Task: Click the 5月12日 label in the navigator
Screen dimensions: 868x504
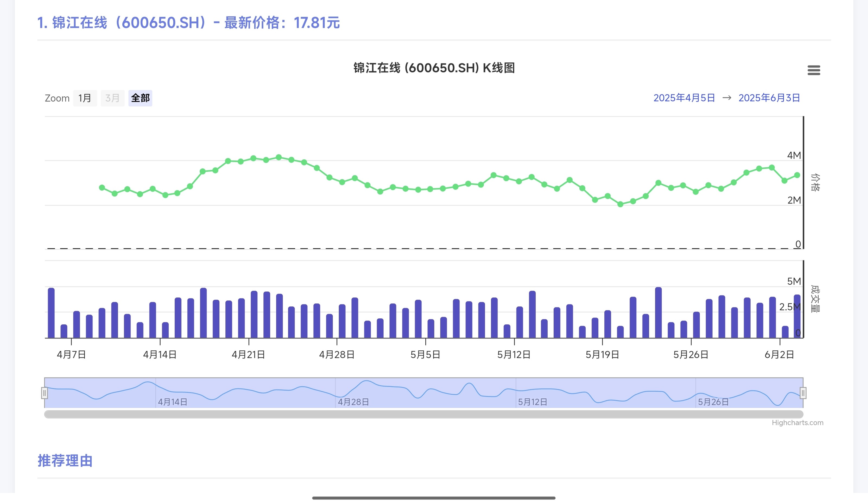Action: pos(532,402)
